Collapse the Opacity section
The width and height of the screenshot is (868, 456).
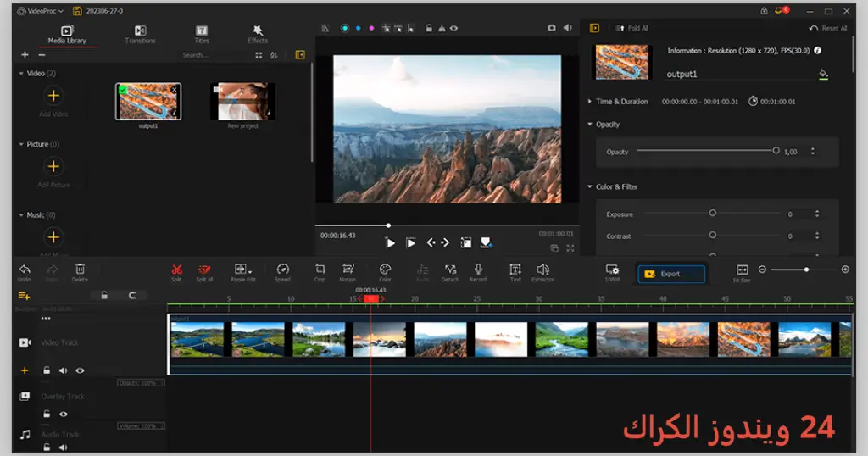click(x=590, y=125)
